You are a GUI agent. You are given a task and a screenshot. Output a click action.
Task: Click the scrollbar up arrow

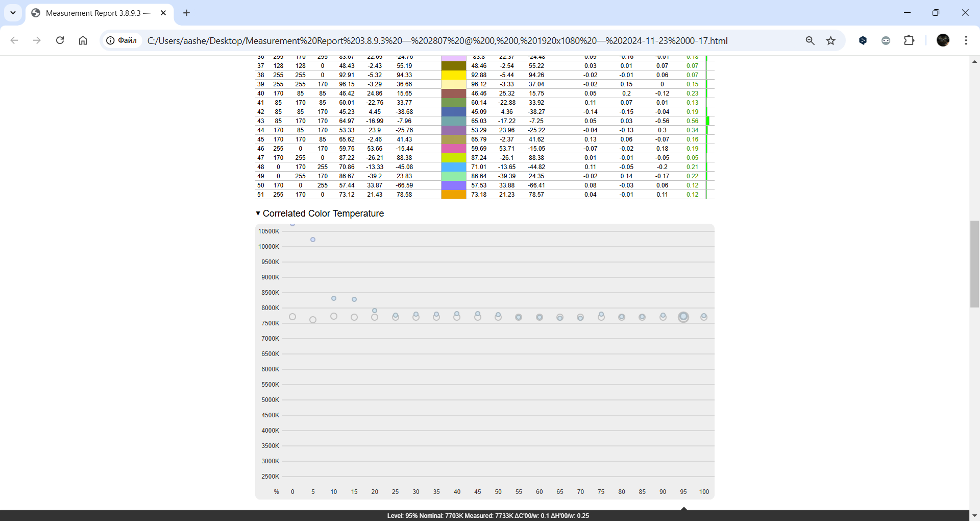pyautogui.click(x=974, y=61)
